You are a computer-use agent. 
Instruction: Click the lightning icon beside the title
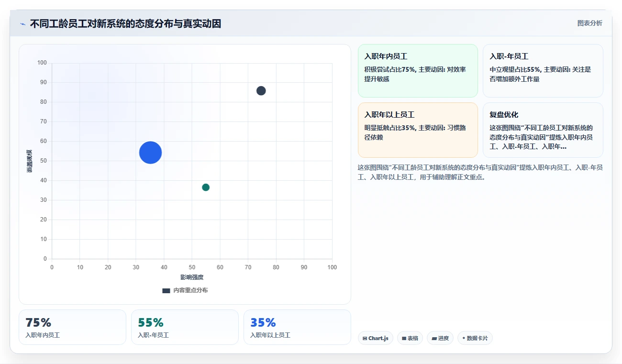tap(22, 24)
